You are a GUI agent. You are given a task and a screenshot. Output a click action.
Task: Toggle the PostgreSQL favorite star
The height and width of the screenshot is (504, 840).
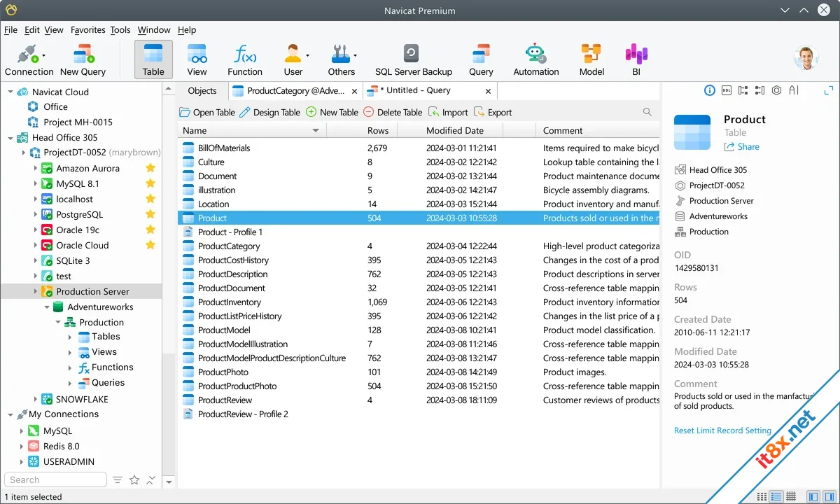(x=150, y=214)
